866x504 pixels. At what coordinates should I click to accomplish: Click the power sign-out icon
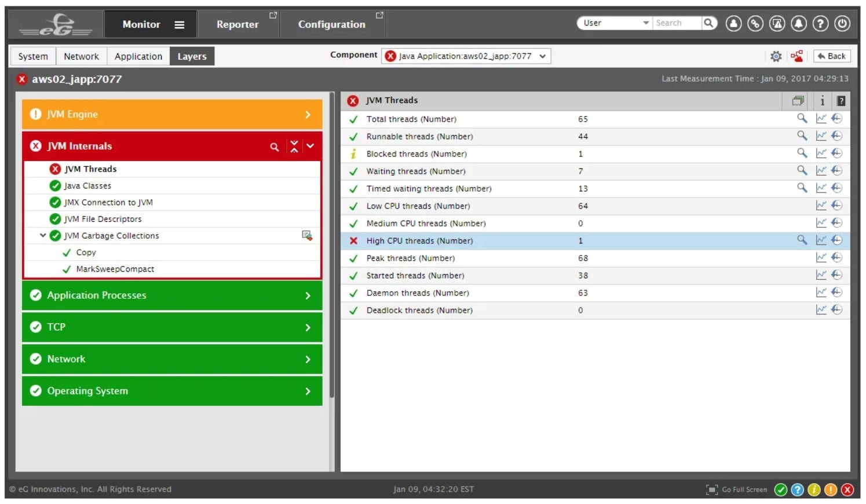[x=842, y=23]
